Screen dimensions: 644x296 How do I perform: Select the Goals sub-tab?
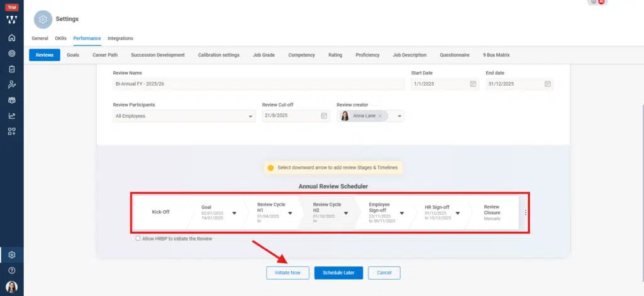[x=73, y=55]
